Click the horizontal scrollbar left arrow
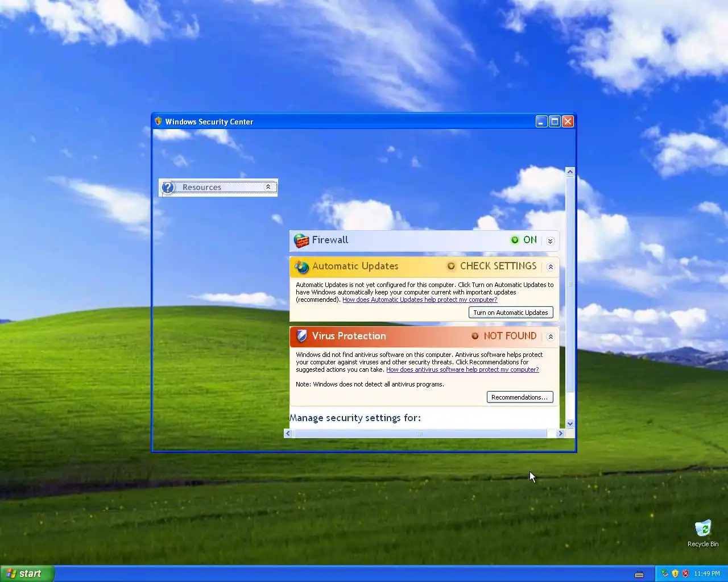The height and width of the screenshot is (582, 728). pos(288,433)
